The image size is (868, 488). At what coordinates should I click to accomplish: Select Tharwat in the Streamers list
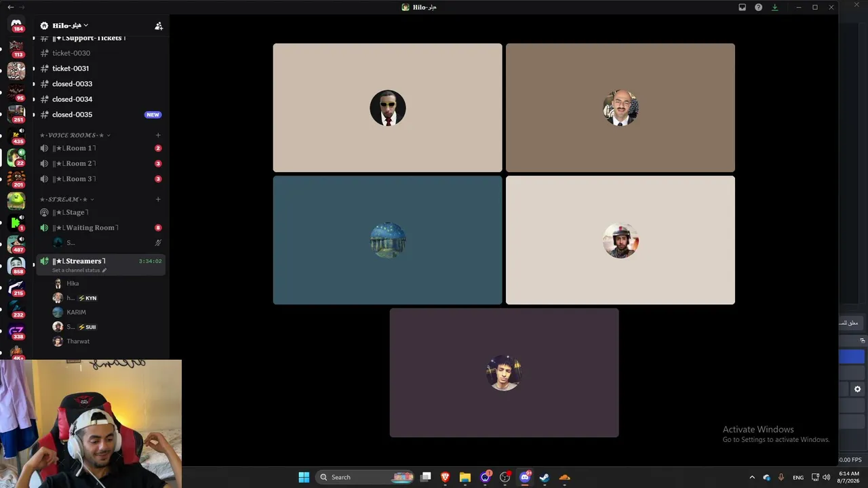click(108, 342)
